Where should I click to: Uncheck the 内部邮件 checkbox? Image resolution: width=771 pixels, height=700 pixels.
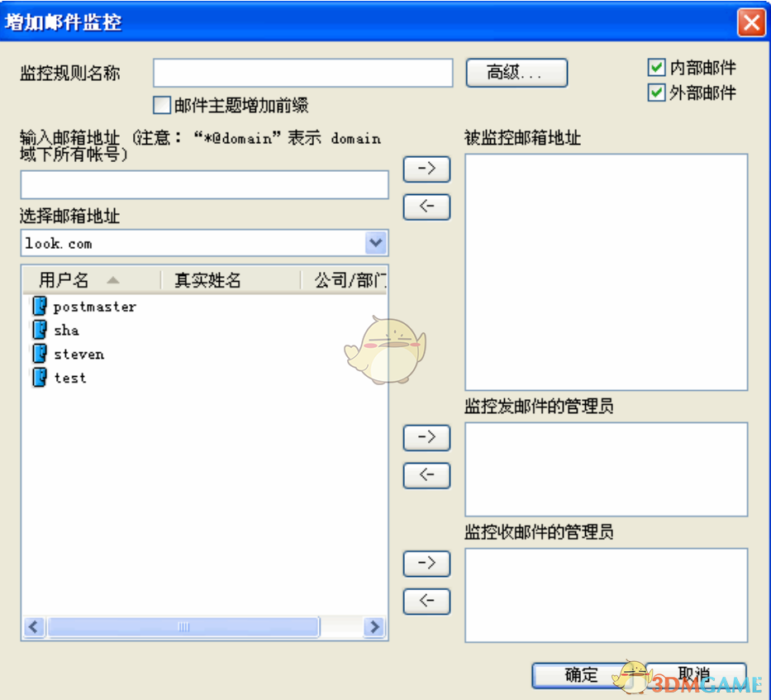[657, 67]
